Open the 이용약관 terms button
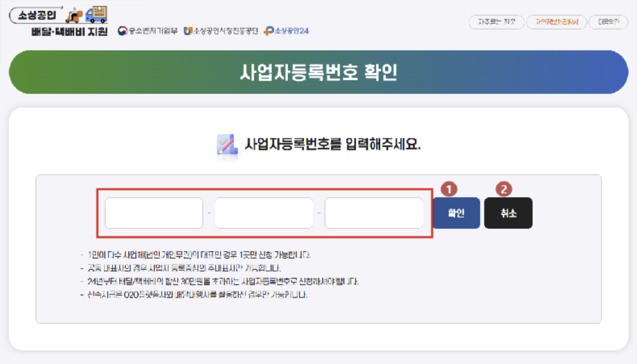The width and height of the screenshot is (637, 364). (608, 22)
